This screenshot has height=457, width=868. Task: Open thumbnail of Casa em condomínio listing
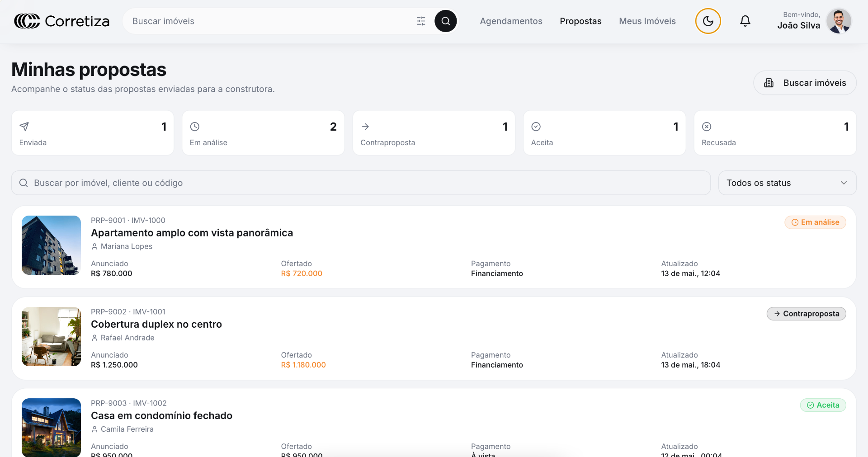pyautogui.click(x=51, y=427)
